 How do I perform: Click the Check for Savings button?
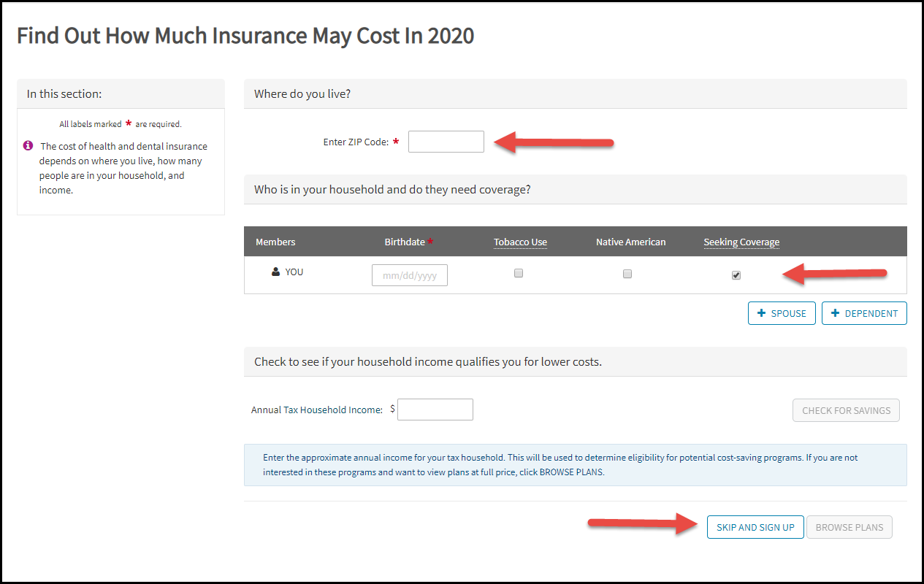846,410
